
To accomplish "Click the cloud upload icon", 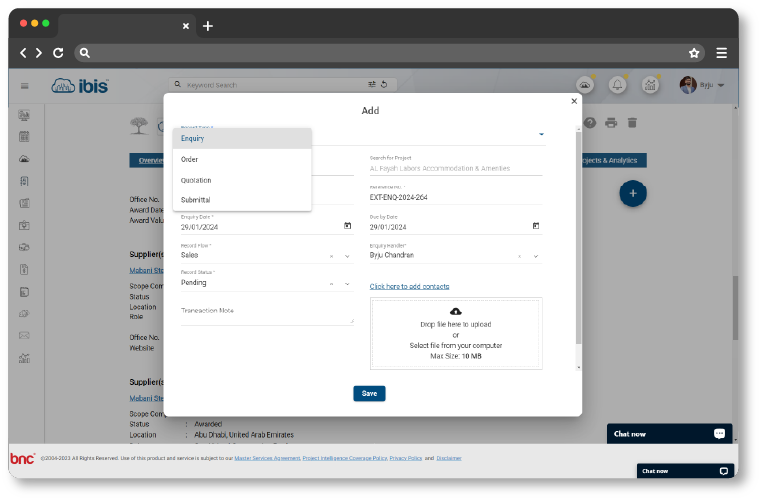I will [456, 312].
